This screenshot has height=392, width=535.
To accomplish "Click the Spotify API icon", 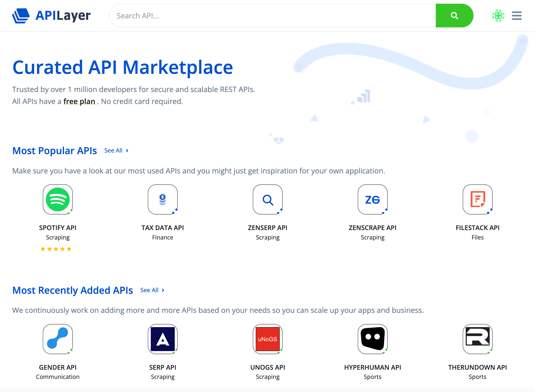I will [x=58, y=199].
